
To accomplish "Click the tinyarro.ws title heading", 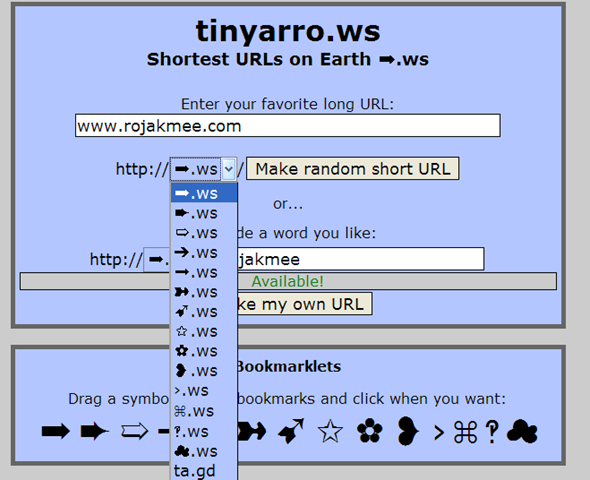I will coord(288,31).
